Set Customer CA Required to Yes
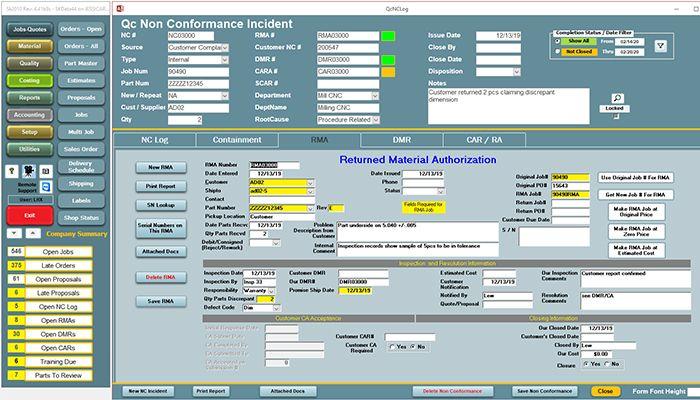 click(x=392, y=347)
